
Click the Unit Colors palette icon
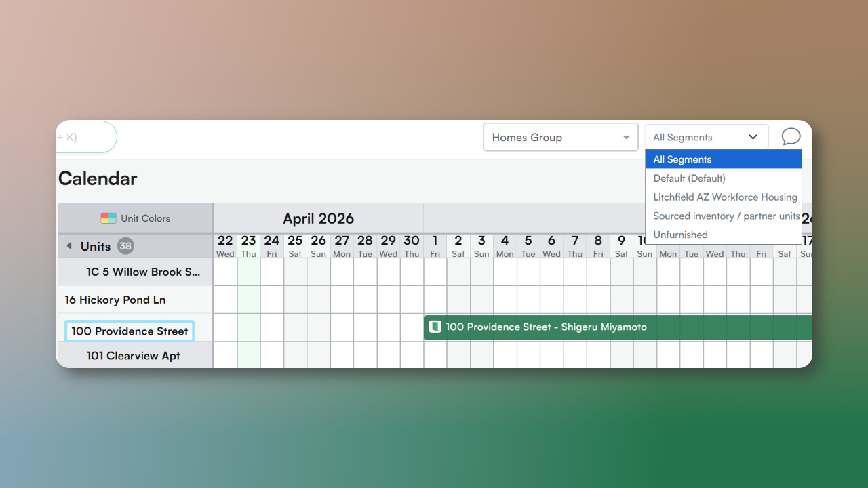[108, 218]
